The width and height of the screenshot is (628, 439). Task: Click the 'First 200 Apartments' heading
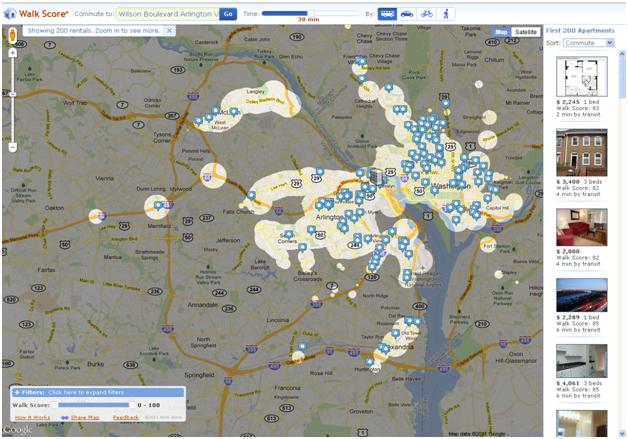point(580,30)
